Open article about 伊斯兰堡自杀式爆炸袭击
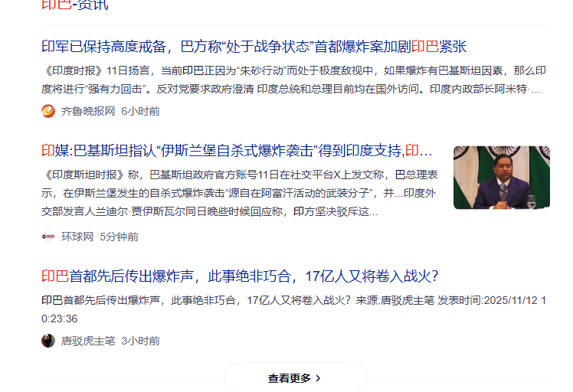 [237, 151]
